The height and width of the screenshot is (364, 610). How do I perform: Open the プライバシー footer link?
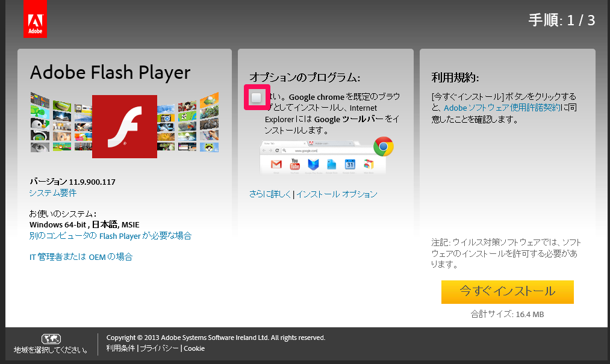coord(159,348)
